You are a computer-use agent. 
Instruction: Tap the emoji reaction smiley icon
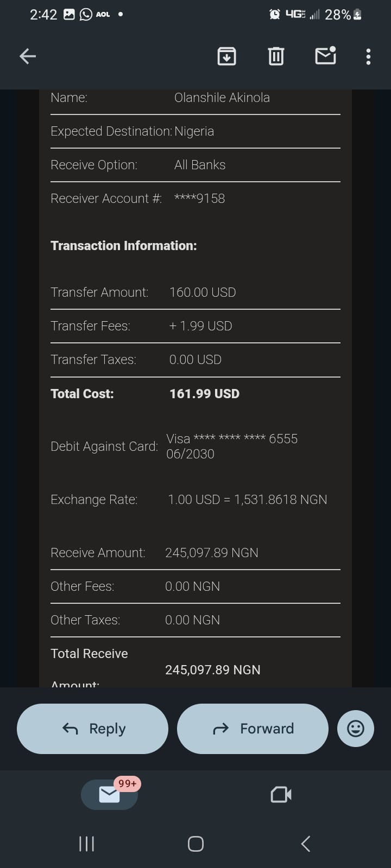coord(356,729)
